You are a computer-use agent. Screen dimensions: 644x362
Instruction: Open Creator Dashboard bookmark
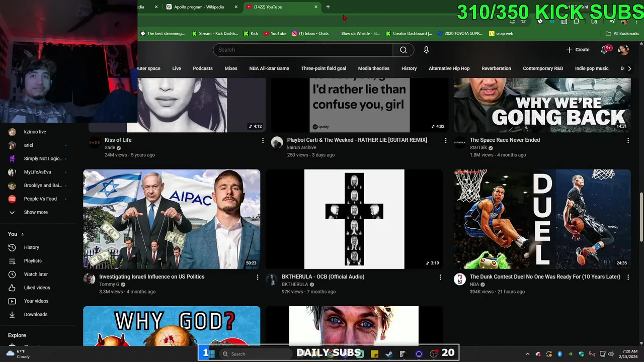point(409,34)
